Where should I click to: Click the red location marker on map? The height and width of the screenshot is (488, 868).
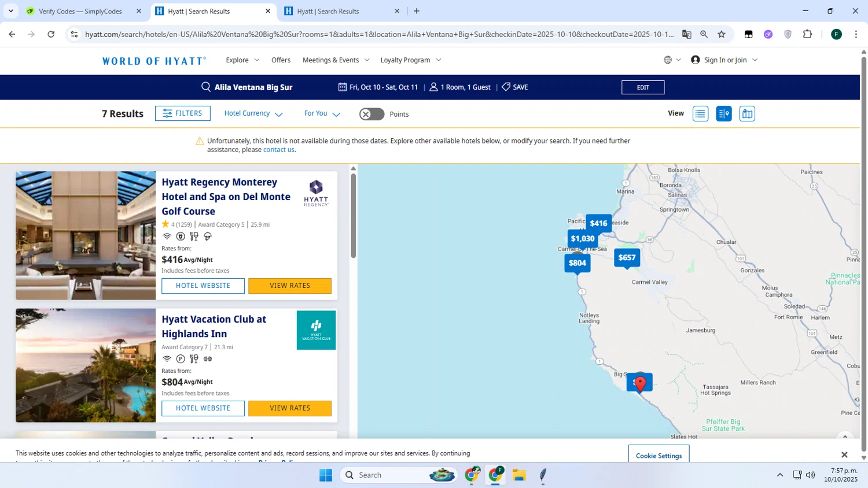click(x=640, y=383)
